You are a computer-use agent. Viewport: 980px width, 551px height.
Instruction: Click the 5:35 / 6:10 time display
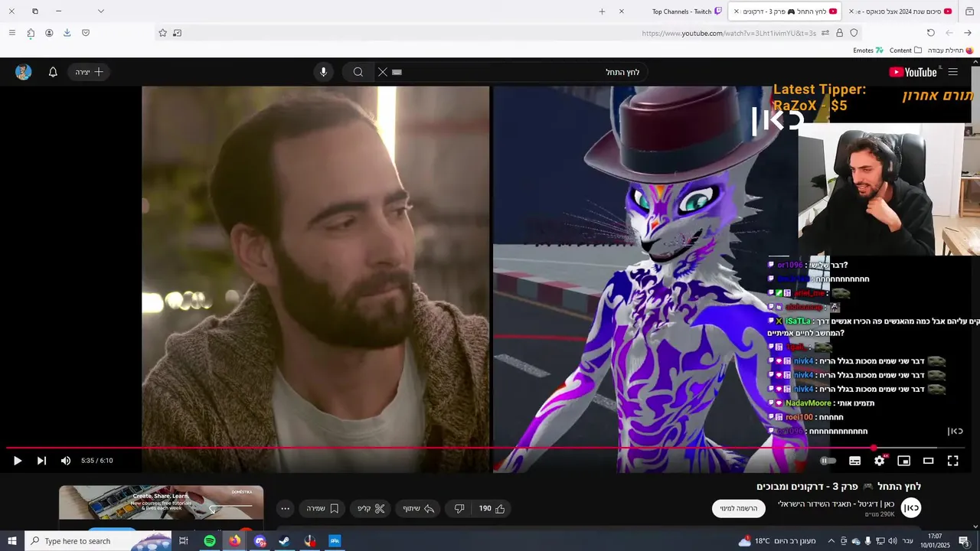[97, 461]
